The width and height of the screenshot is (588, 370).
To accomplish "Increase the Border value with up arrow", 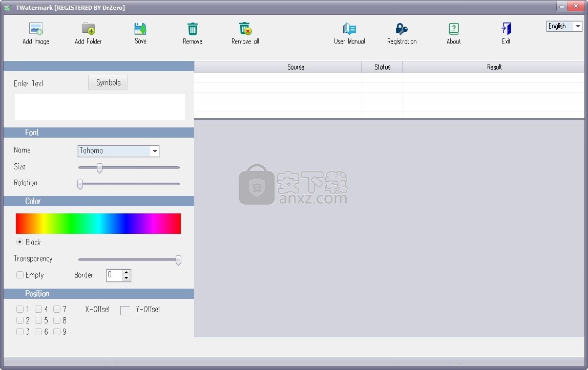I will coord(127,273).
